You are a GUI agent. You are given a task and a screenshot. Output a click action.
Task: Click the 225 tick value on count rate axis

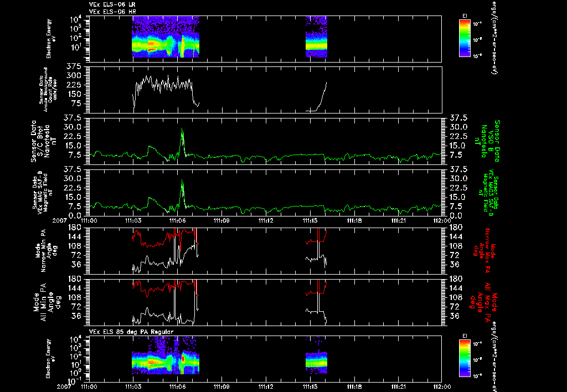(74, 85)
